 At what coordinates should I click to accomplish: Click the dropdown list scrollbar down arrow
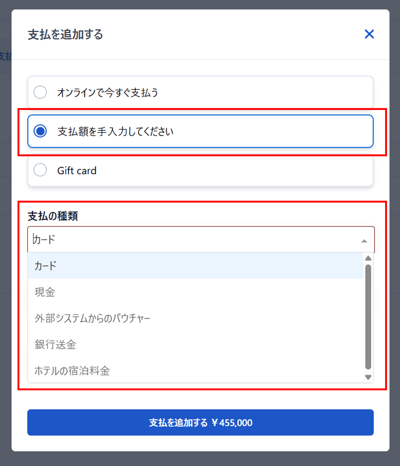click(x=368, y=377)
